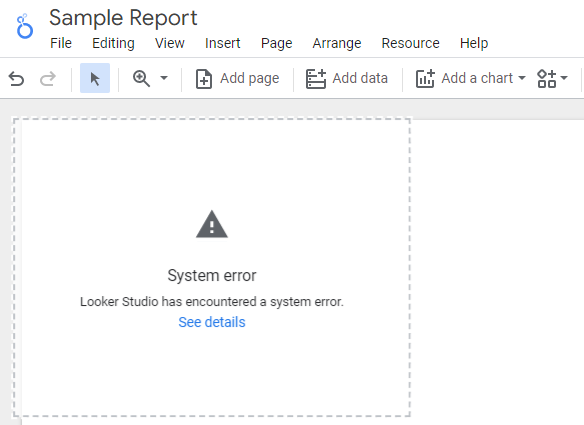Click the 'Looker Studio has encountered a system error' message
Screen dimensions: 584x425
click(x=212, y=302)
